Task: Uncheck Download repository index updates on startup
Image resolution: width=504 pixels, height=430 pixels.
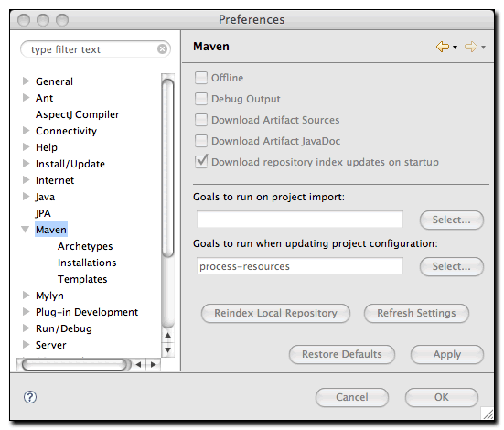Action: [201, 161]
